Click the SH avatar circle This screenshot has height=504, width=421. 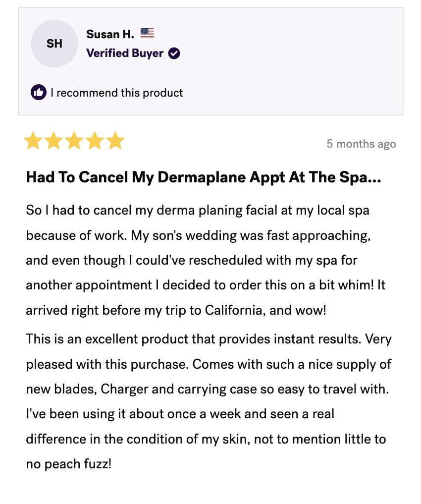point(54,44)
